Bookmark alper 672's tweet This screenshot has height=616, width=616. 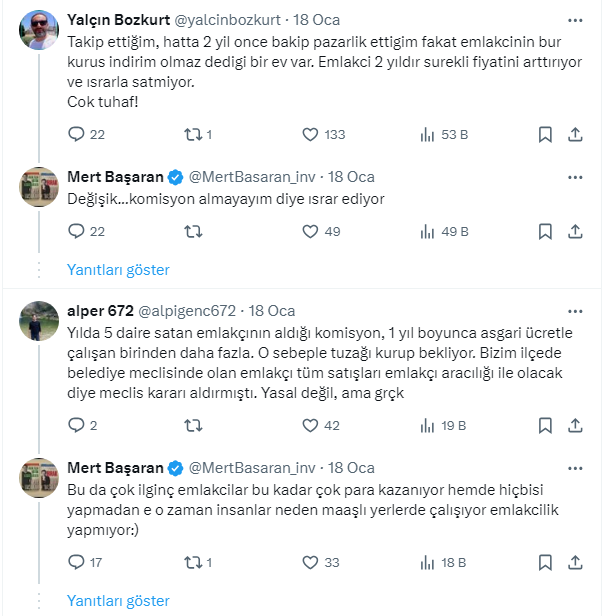tap(545, 425)
